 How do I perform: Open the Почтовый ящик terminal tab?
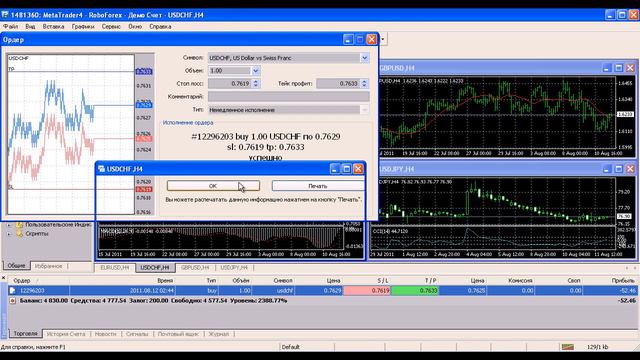[x=178, y=334]
